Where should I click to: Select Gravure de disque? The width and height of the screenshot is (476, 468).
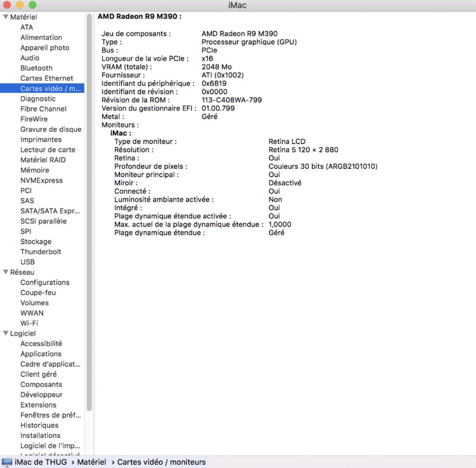point(51,129)
